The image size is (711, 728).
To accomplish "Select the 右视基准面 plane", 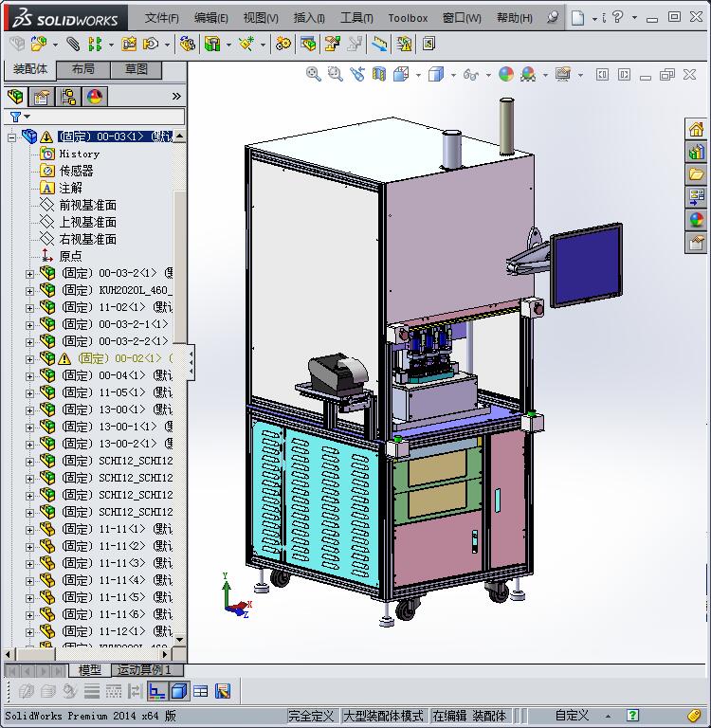I will [88, 239].
